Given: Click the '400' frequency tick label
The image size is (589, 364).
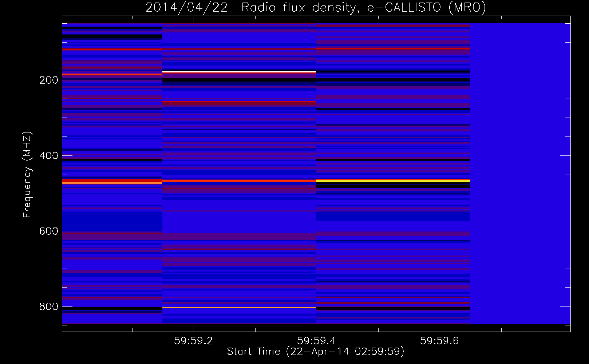Looking at the screenshot, I should pyautogui.click(x=49, y=156).
